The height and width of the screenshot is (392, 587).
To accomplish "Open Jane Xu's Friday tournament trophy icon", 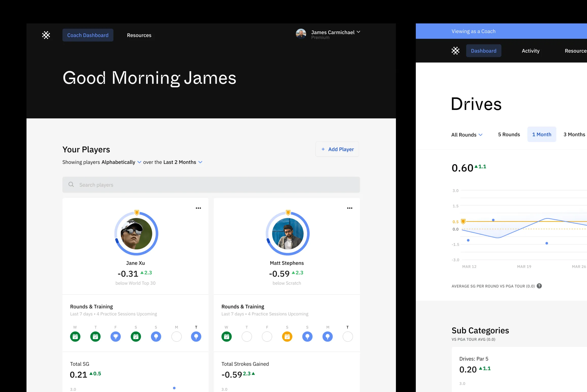I will (x=116, y=336).
